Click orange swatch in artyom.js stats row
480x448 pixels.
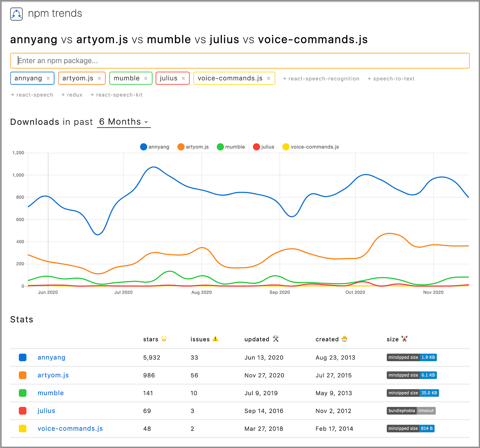tap(23, 375)
